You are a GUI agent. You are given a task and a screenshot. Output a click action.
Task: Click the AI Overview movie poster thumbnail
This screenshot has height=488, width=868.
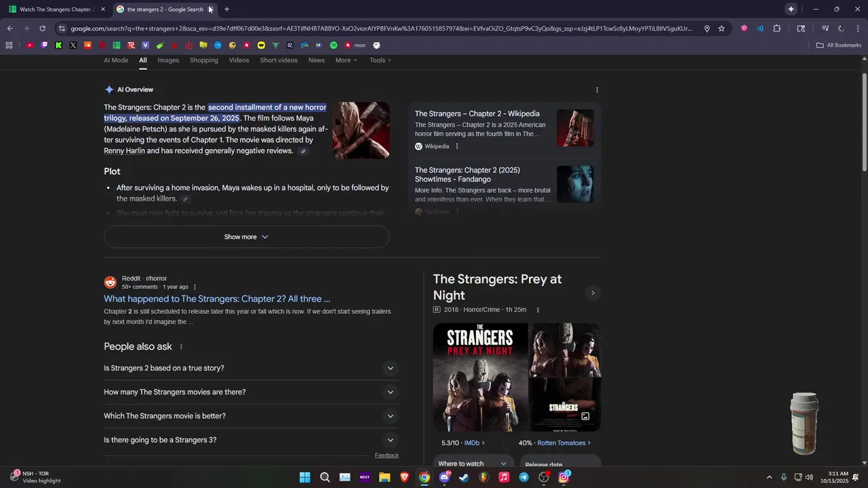(361, 130)
